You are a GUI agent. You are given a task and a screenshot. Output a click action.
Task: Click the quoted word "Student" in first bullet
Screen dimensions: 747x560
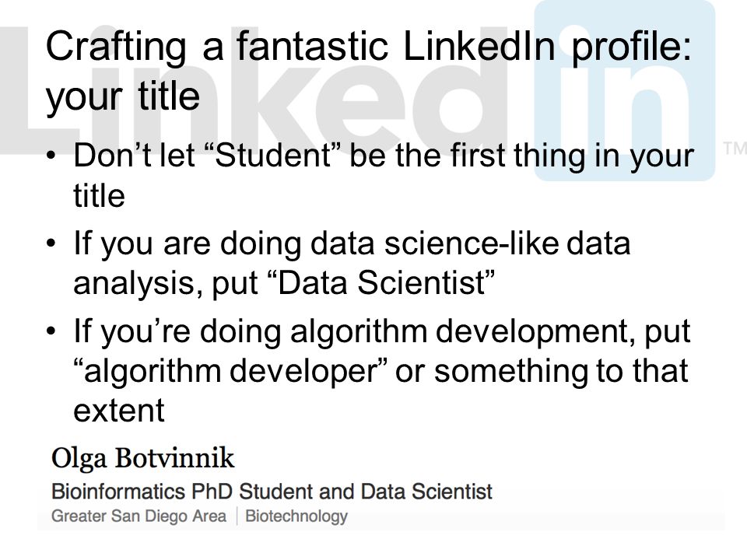click(274, 156)
